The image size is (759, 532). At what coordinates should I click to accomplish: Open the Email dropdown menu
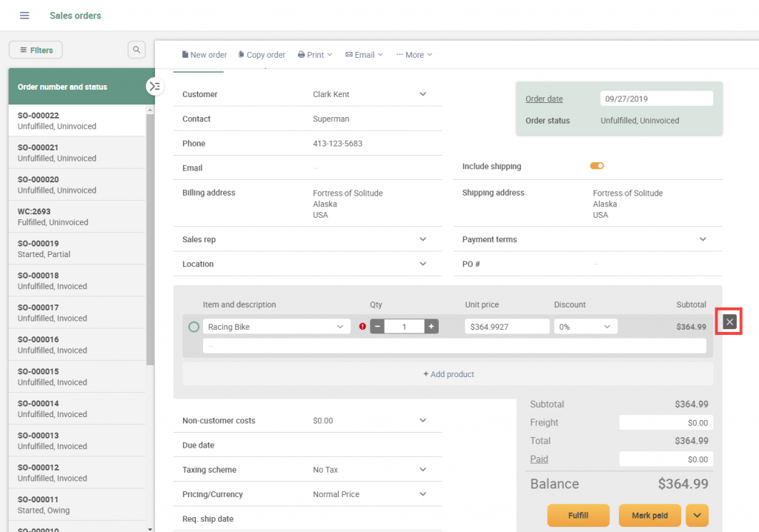(x=364, y=55)
